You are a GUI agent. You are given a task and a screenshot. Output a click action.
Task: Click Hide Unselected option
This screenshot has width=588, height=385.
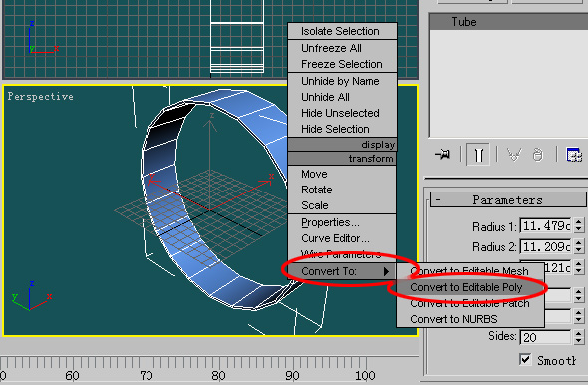tap(340, 113)
